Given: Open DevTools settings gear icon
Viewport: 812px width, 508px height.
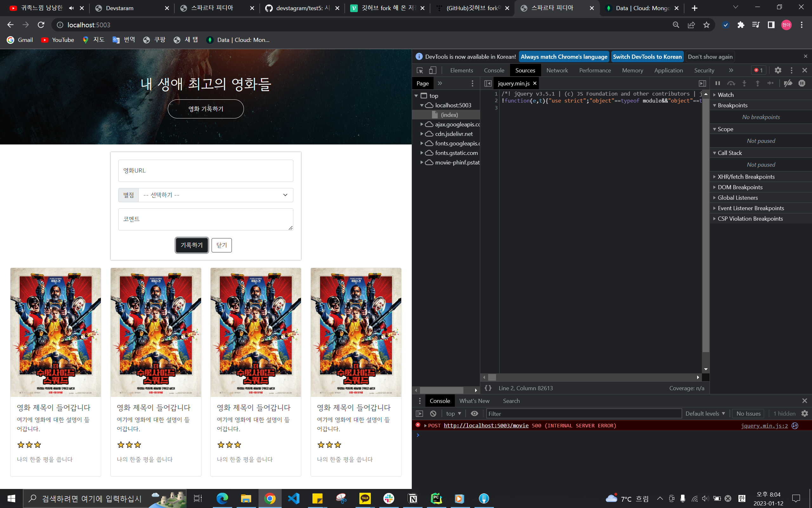Looking at the screenshot, I should click(x=778, y=70).
